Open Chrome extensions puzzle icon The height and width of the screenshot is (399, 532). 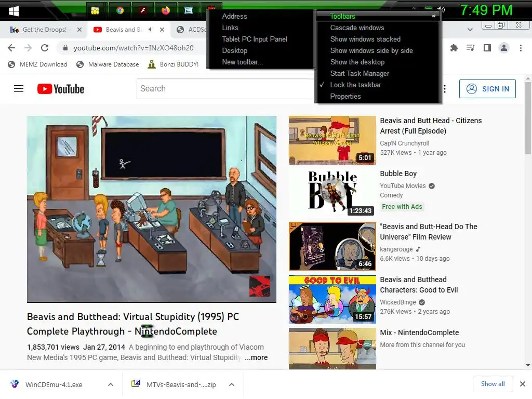click(x=454, y=48)
